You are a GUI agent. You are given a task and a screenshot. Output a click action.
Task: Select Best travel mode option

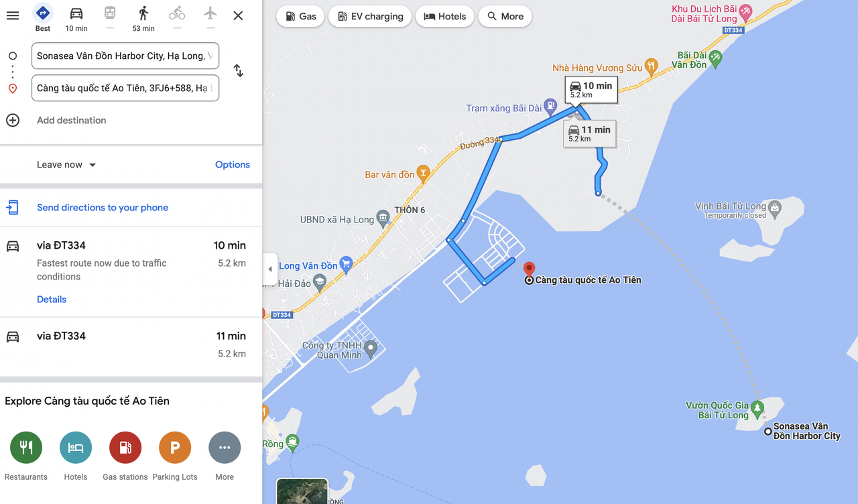click(43, 13)
